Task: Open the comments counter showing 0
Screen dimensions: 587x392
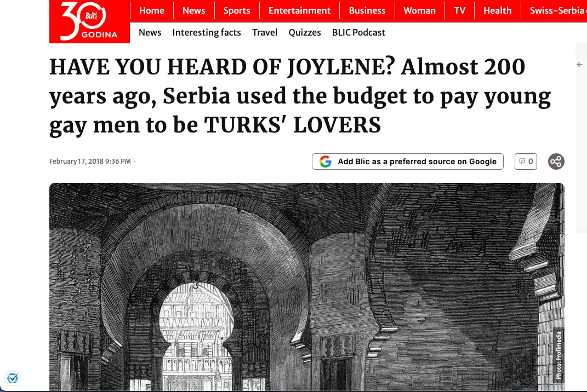Action: click(526, 162)
